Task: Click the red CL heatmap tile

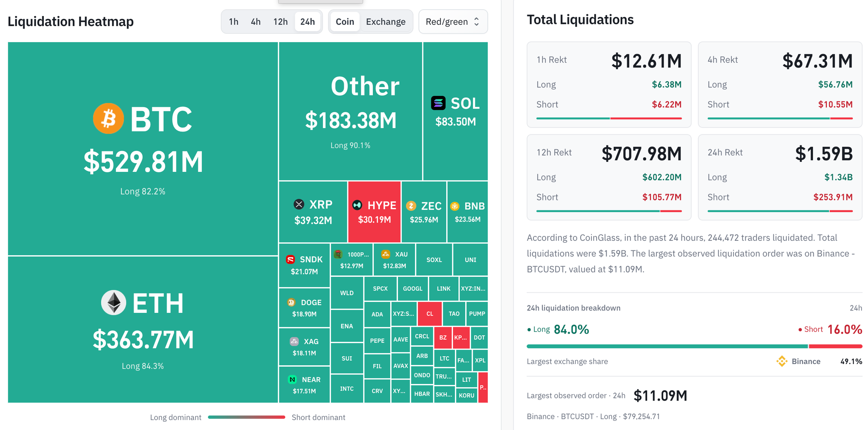Action: click(430, 313)
